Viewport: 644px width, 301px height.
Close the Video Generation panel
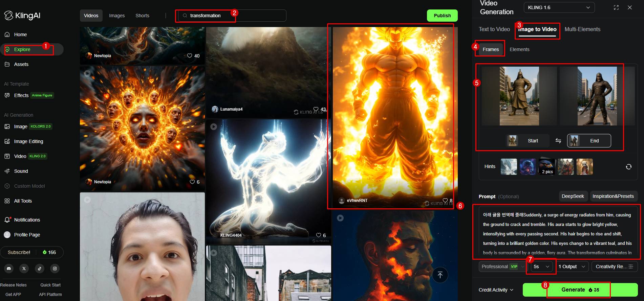point(630,7)
